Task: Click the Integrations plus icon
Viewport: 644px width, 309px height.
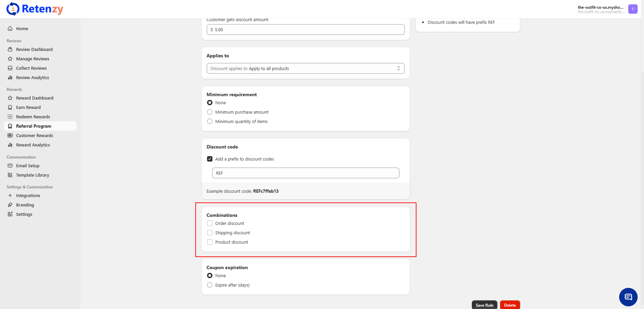Action: click(x=10, y=196)
